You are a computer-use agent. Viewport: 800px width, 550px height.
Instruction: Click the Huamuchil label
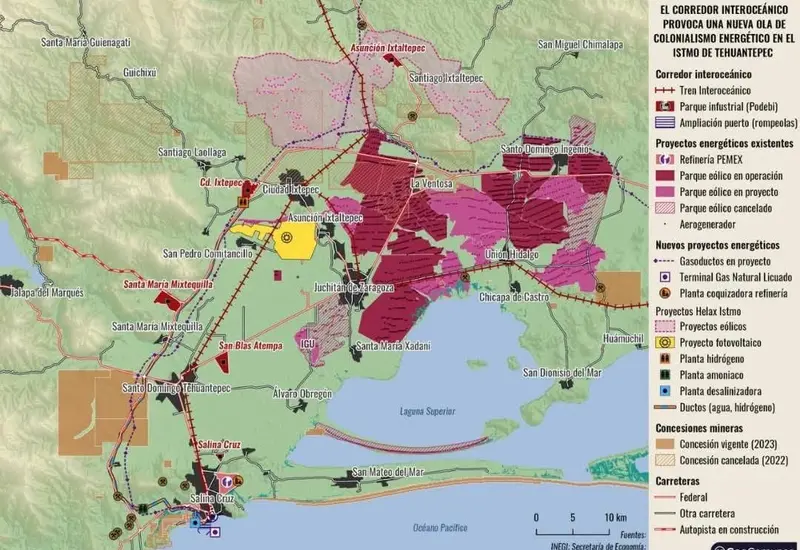[623, 338]
